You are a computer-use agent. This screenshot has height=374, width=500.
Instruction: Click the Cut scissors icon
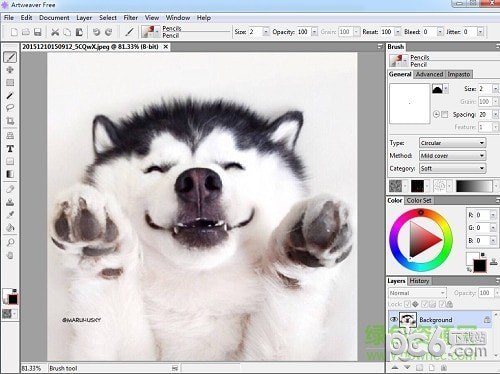tap(55, 32)
